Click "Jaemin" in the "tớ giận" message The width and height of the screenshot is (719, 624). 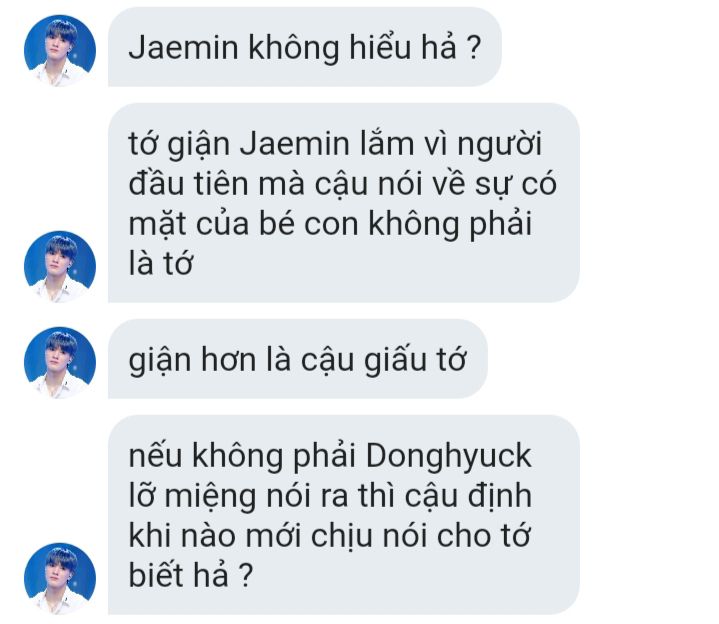[x=295, y=144]
